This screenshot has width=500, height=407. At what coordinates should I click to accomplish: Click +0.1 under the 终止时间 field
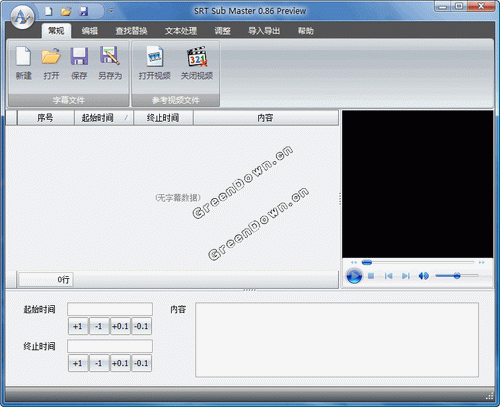[x=120, y=363]
